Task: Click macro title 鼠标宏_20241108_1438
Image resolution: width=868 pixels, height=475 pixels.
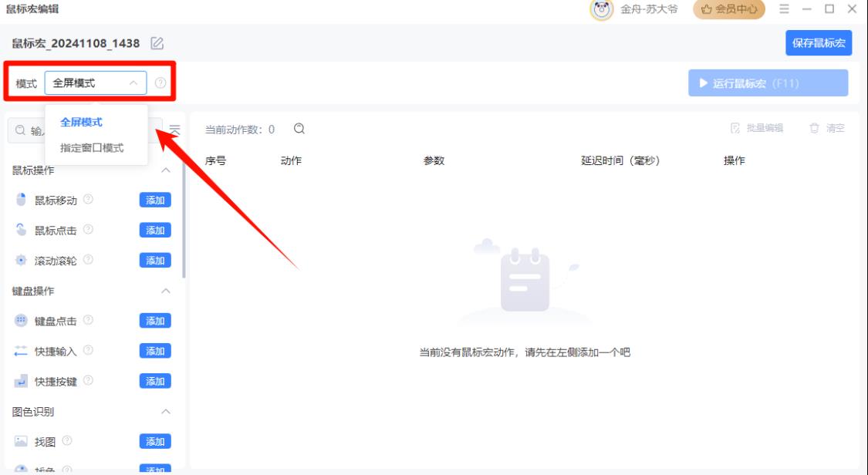Action: [x=76, y=43]
